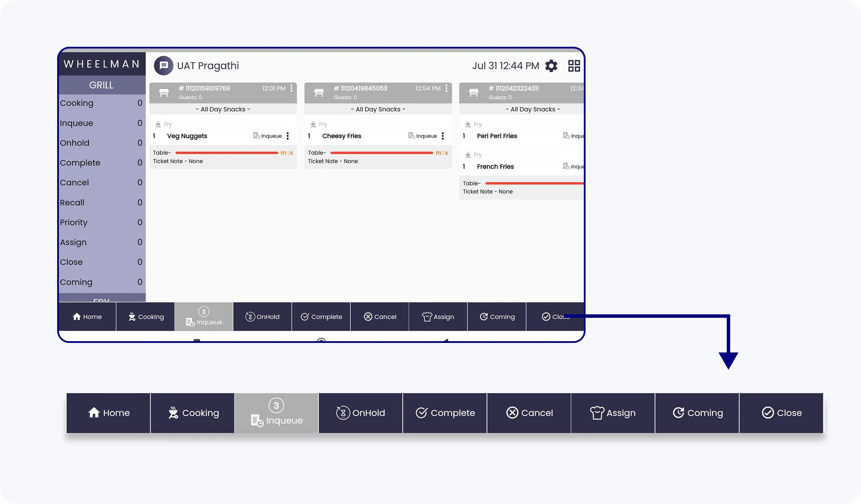
Task: Open options menu for Veg Nuggets item
Action: point(288,136)
